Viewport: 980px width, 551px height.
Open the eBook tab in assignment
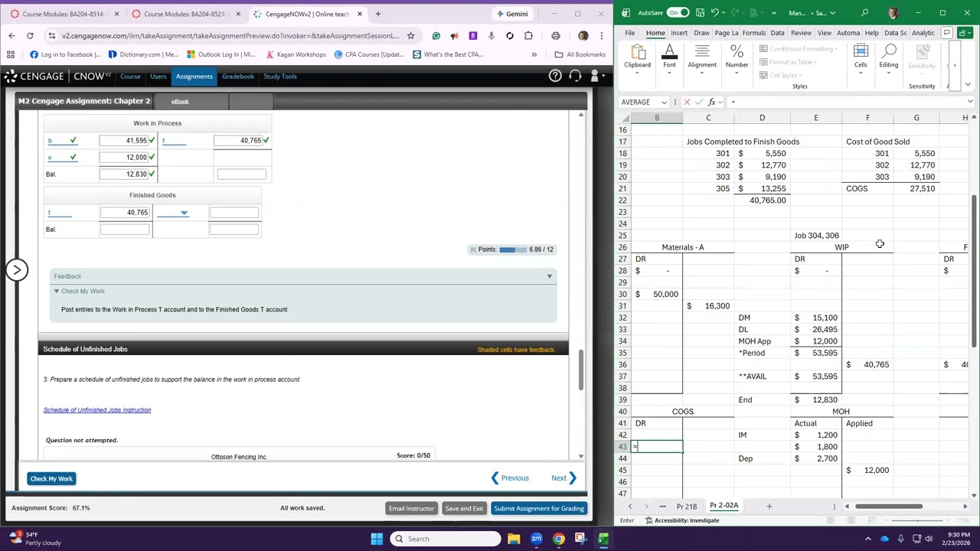(x=180, y=102)
